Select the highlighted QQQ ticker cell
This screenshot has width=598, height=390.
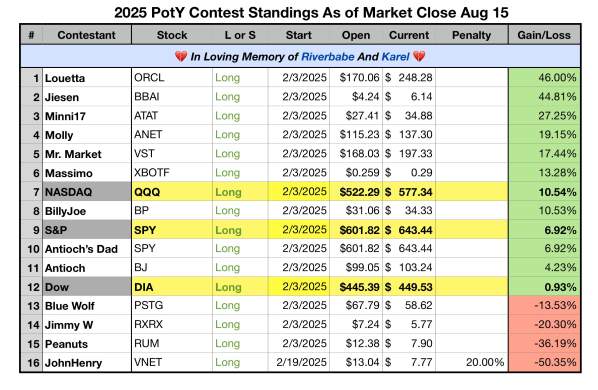pyautogui.click(x=172, y=192)
